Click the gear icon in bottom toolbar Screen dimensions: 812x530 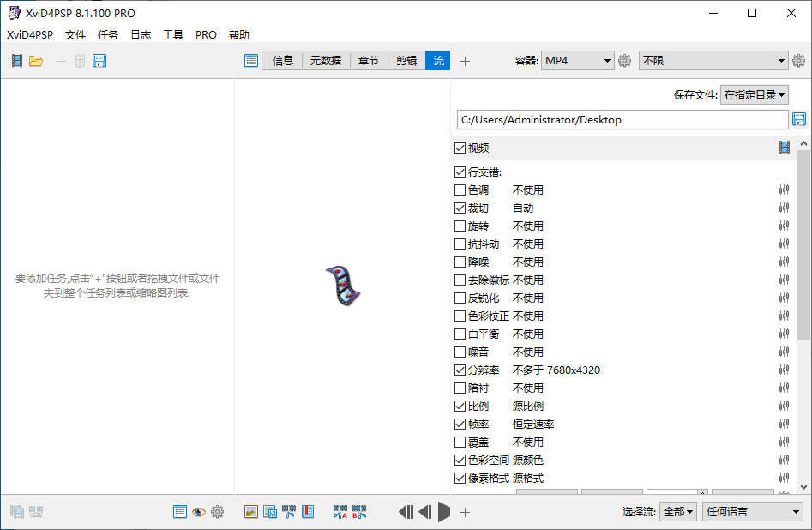pos(218,512)
